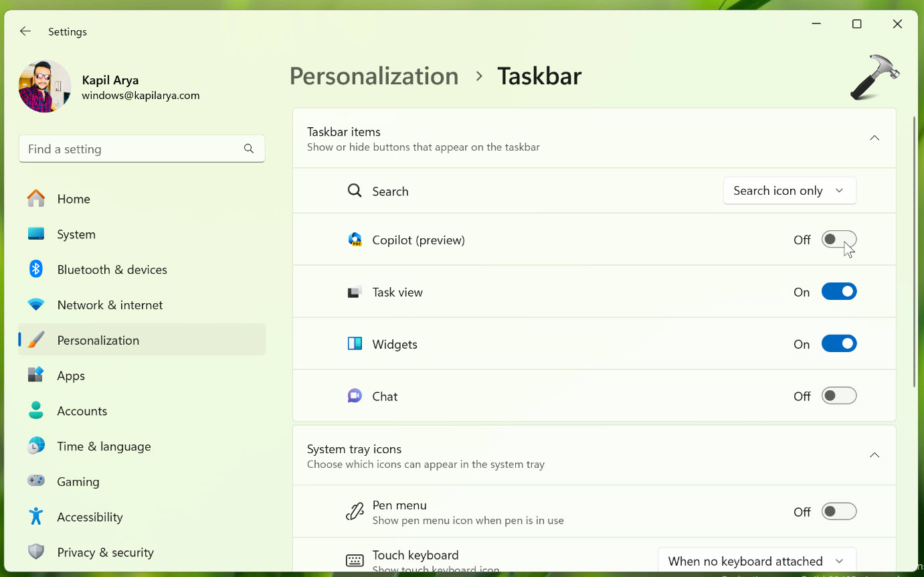Click the Home house icon in sidebar

(36, 199)
